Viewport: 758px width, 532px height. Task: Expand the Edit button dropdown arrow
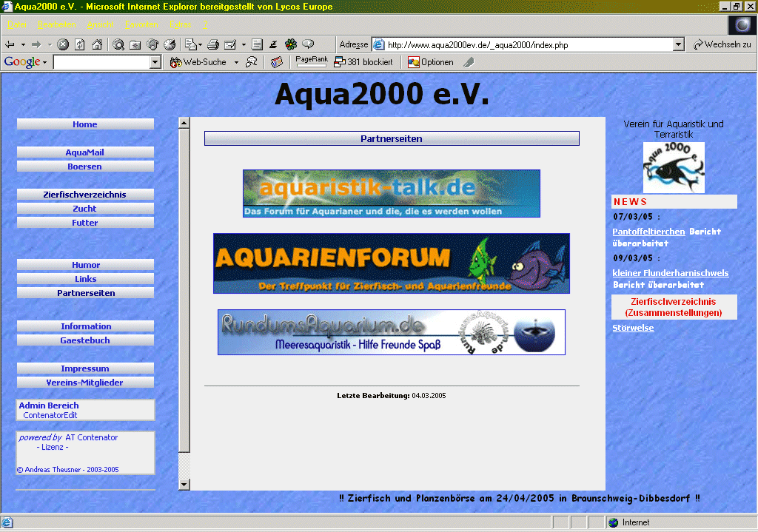click(x=244, y=45)
